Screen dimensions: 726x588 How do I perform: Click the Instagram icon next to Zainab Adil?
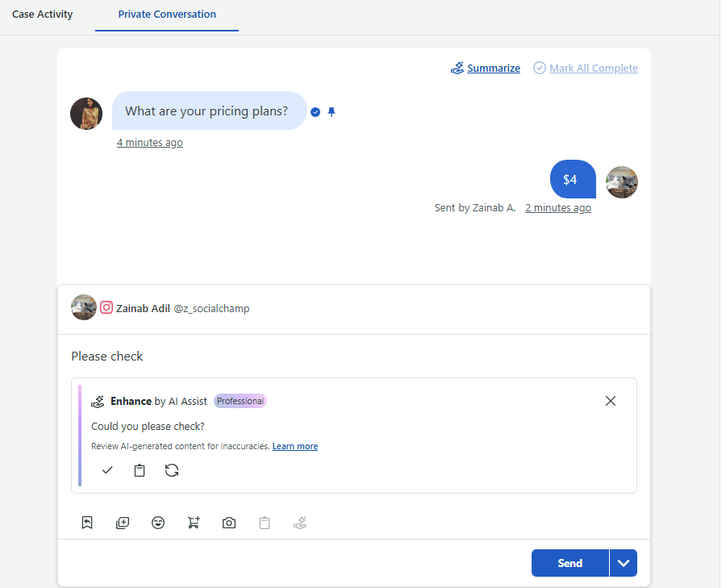tap(106, 307)
